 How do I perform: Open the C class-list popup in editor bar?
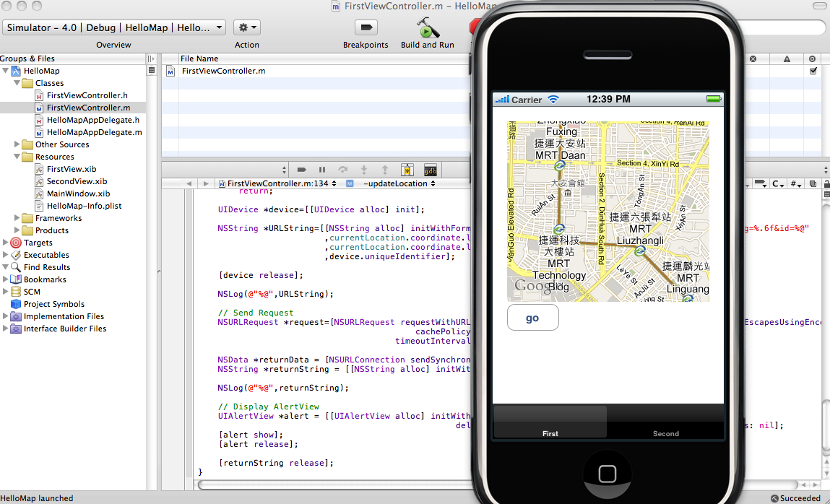coord(778,183)
